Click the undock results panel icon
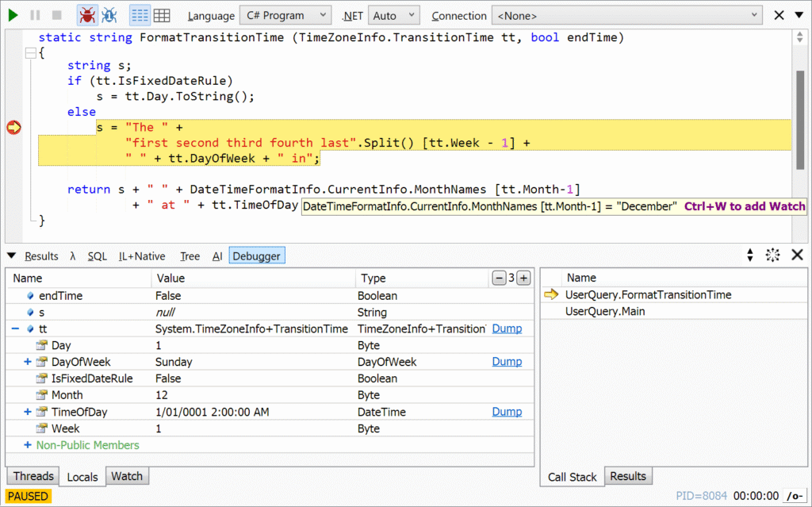Viewport: 812px width, 507px height. pyautogui.click(x=772, y=255)
